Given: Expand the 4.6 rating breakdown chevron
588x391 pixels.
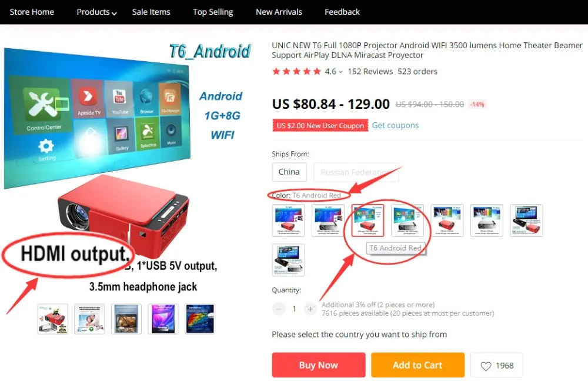Looking at the screenshot, I should click(x=340, y=72).
